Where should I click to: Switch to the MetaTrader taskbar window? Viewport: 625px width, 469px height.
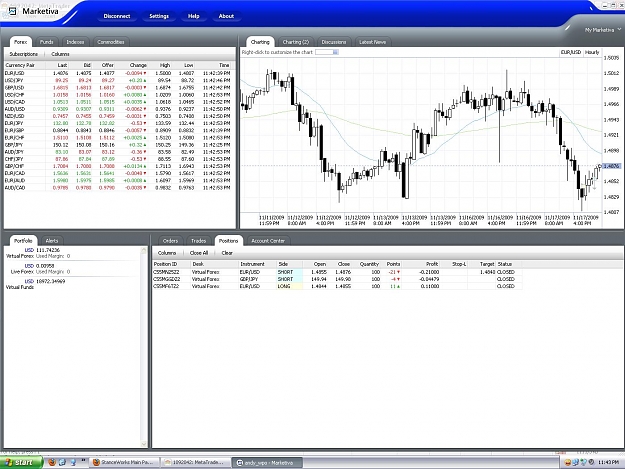tap(197, 462)
